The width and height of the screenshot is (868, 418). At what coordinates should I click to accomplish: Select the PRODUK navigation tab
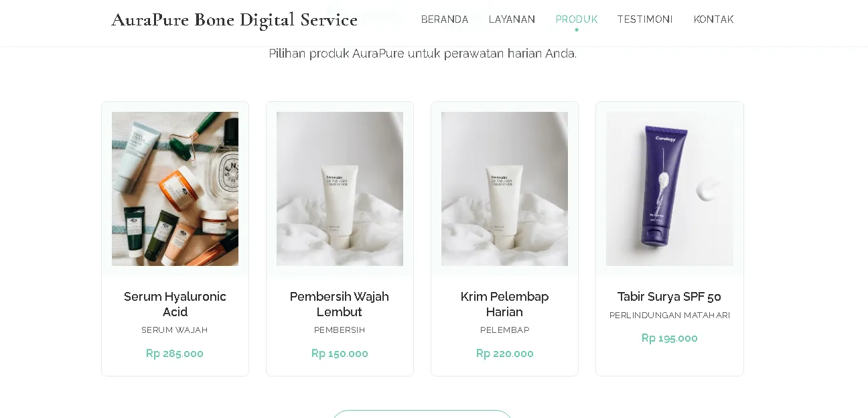point(576,19)
